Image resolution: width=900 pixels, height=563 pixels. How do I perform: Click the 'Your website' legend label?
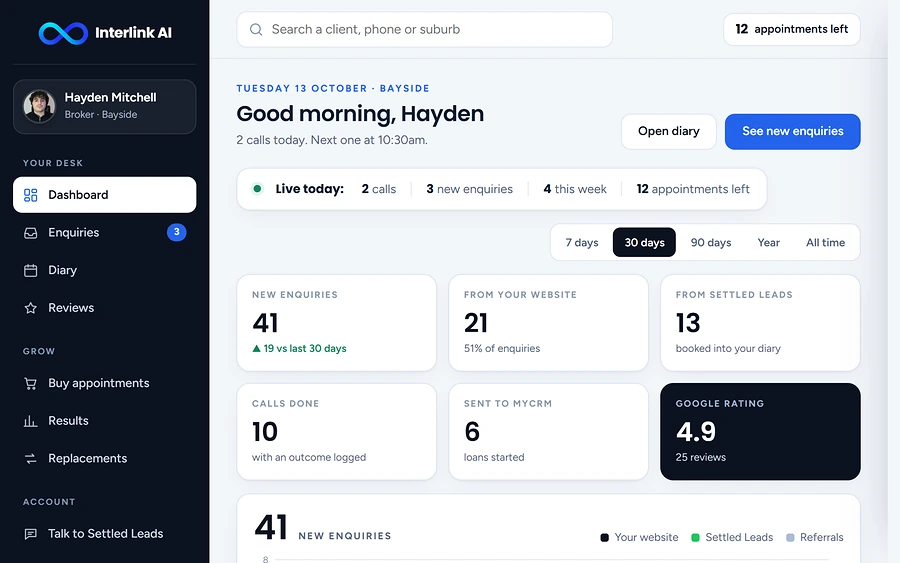646,538
